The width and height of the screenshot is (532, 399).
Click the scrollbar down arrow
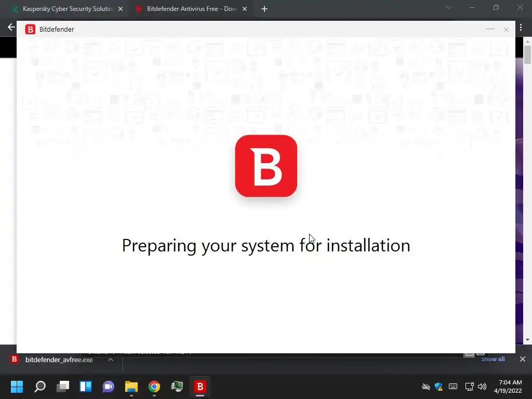pos(527,340)
